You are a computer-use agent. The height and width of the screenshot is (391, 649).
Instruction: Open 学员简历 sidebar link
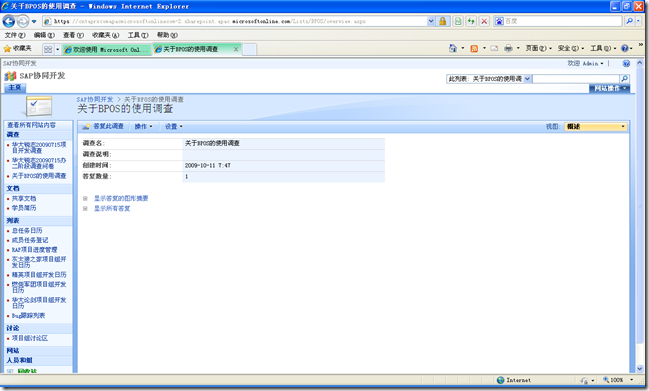click(x=24, y=208)
